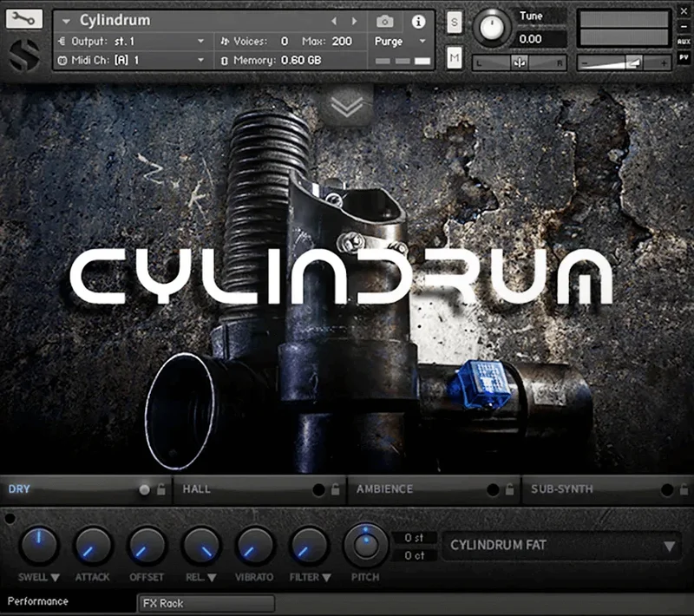Open the CYLINDRUM FAT preset dropdown
The height and width of the screenshot is (616, 694).
tap(561, 546)
